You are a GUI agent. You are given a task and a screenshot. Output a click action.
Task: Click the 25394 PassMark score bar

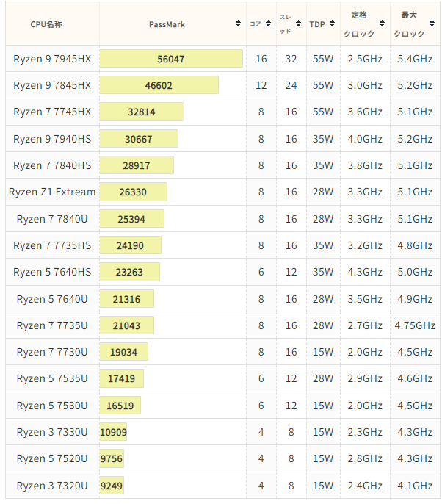[132, 219]
